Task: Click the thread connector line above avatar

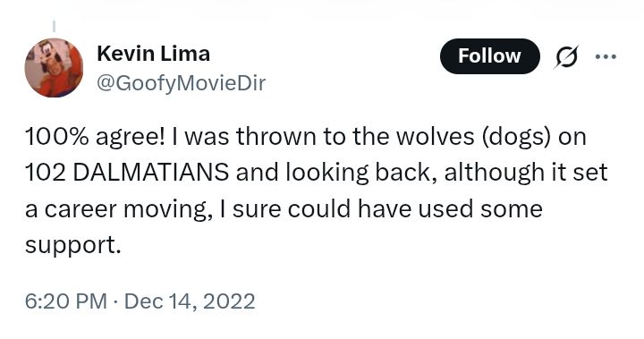Action: 54,26
